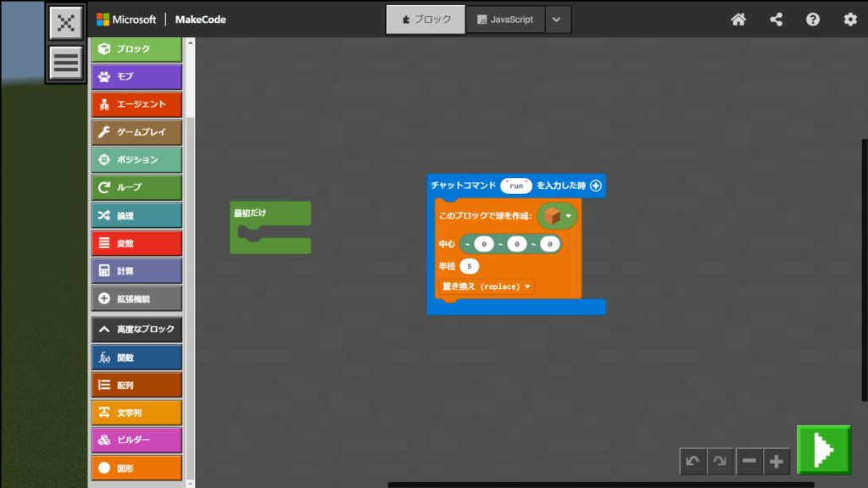
Task: Open the language dropdown beside JavaScript
Action: tap(557, 19)
